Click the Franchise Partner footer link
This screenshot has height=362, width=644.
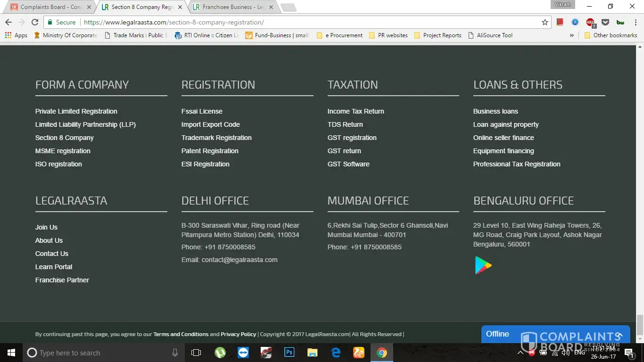click(x=62, y=280)
